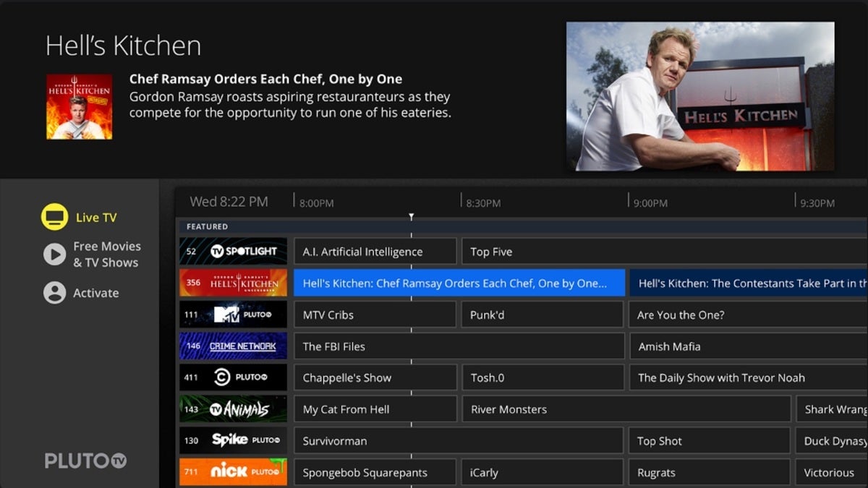Select channel 146 Crime Network logo
Image resolution: width=868 pixels, height=488 pixels.
pyautogui.click(x=233, y=346)
